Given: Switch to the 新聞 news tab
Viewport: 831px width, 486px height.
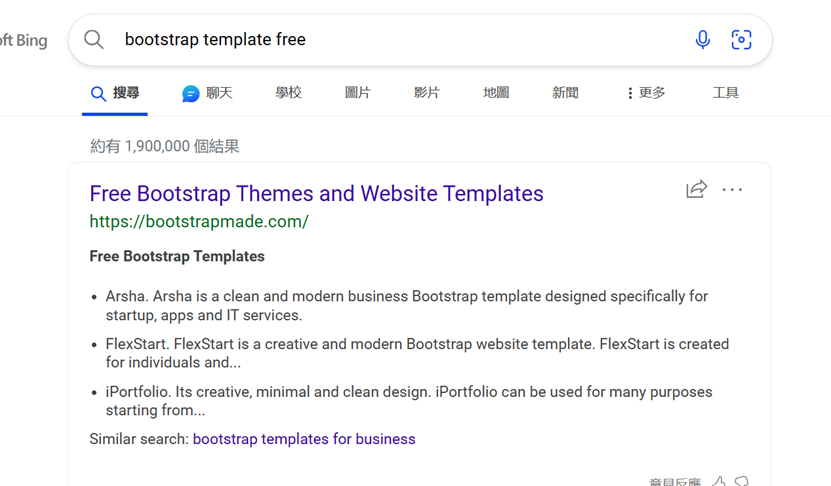Looking at the screenshot, I should 565,93.
